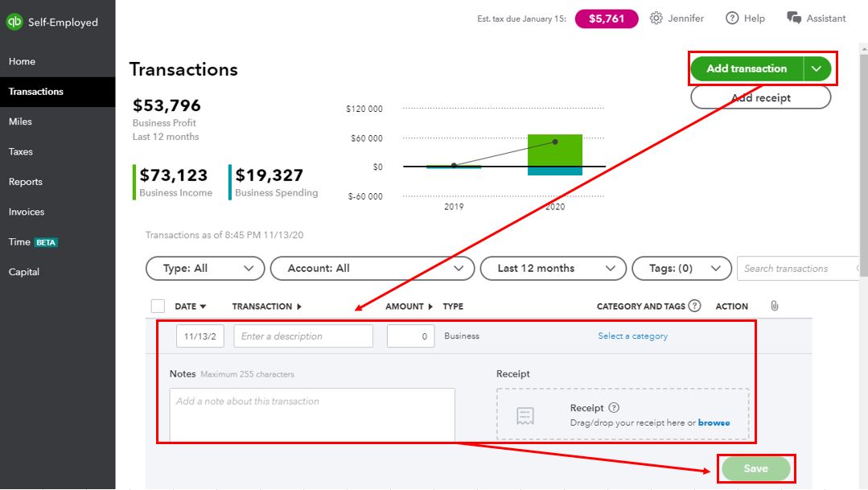Open the Last 12 months date dropdown

coord(553,269)
